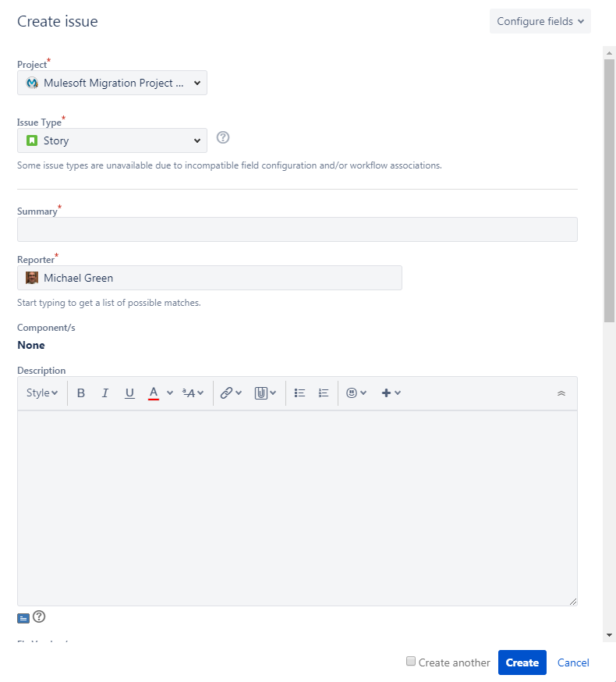Image resolution: width=616 pixels, height=682 pixels.
Task: Open the insert other items plus menu
Action: pos(391,393)
